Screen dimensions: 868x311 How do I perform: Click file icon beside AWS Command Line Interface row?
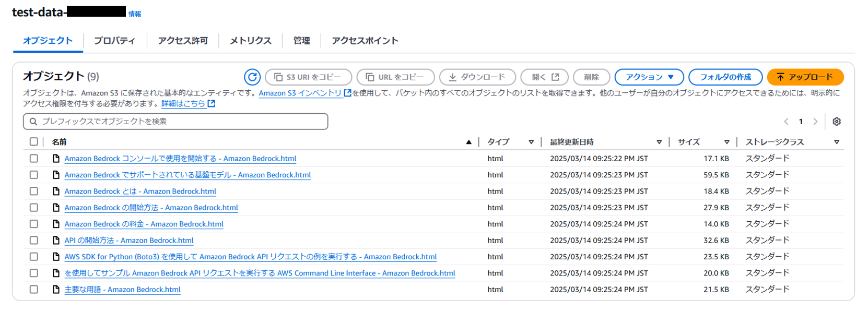56,273
